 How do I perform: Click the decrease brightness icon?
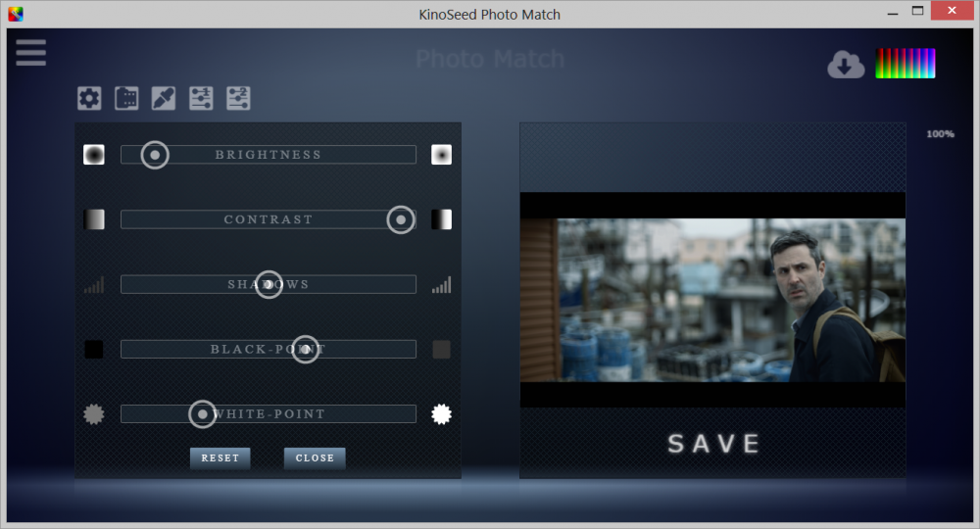[x=94, y=155]
